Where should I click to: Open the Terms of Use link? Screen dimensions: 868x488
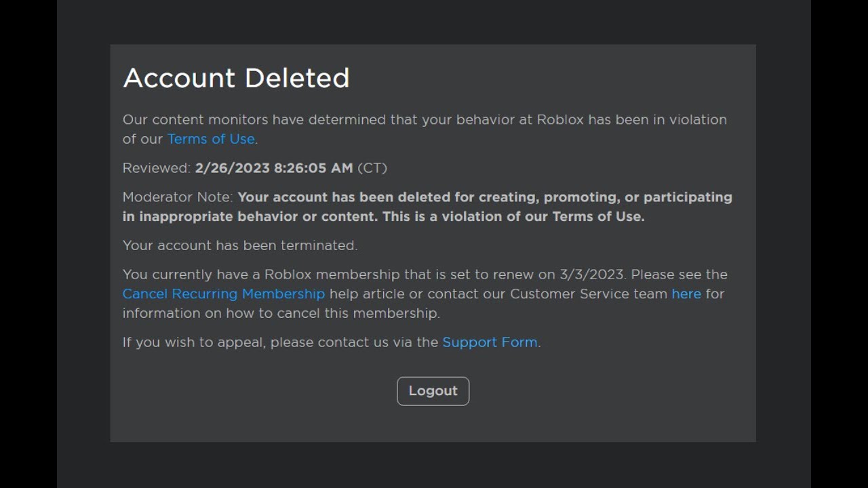coord(210,139)
